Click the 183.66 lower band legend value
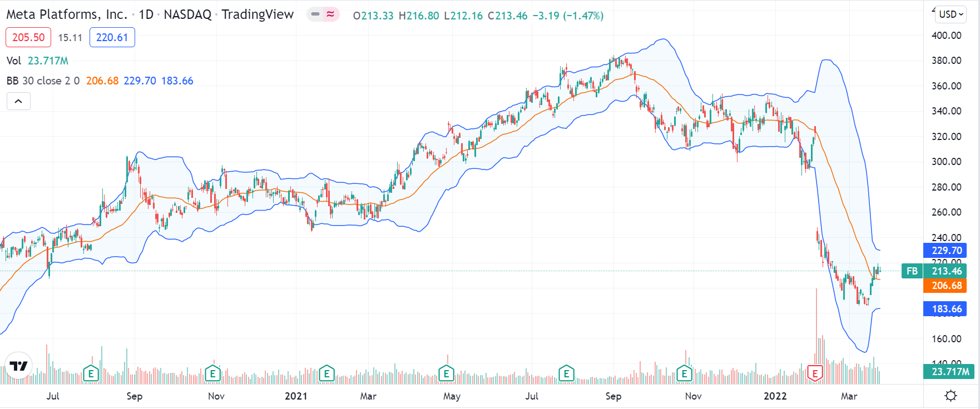 [x=177, y=81]
